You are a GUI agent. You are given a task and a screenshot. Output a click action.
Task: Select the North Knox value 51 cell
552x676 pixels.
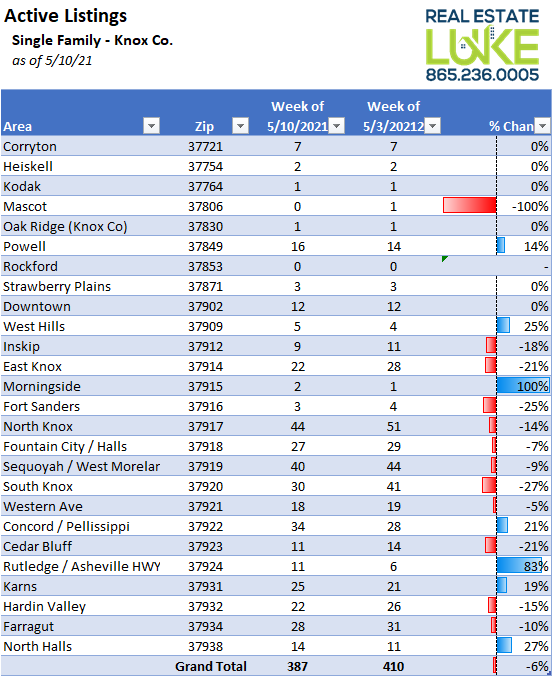coord(393,426)
